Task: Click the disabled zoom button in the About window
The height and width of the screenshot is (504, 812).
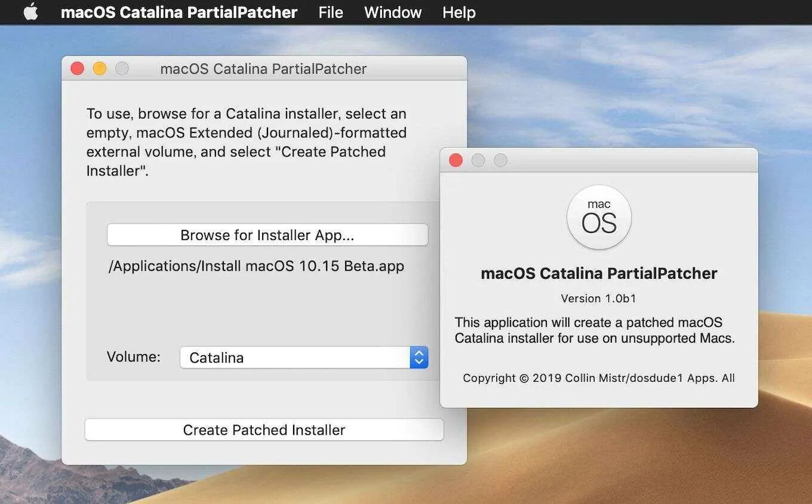Action: point(500,160)
